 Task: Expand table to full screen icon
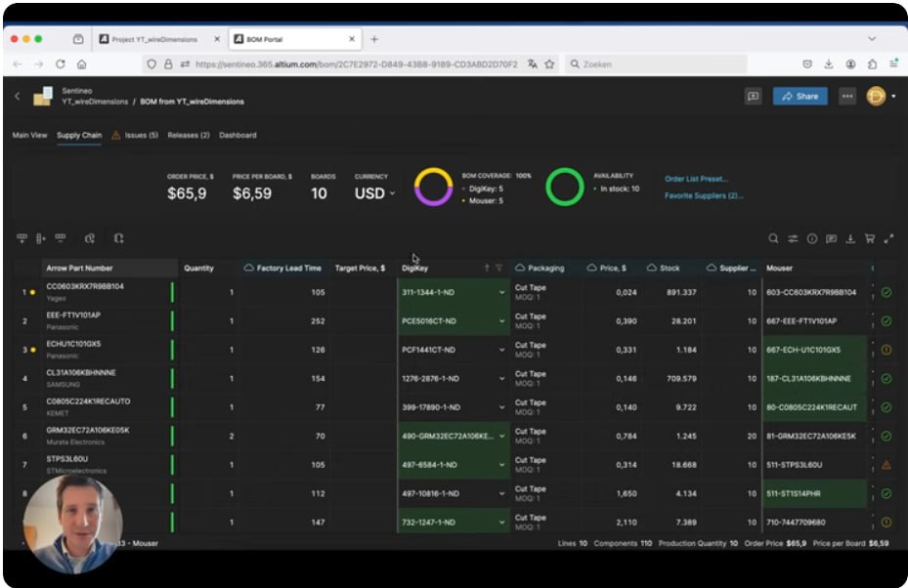point(888,238)
